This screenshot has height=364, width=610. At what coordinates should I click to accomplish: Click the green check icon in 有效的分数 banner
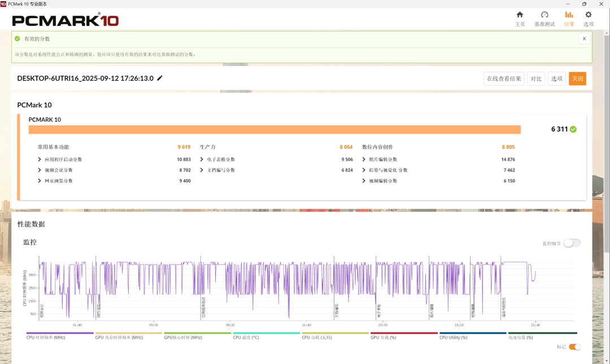pyautogui.click(x=17, y=38)
